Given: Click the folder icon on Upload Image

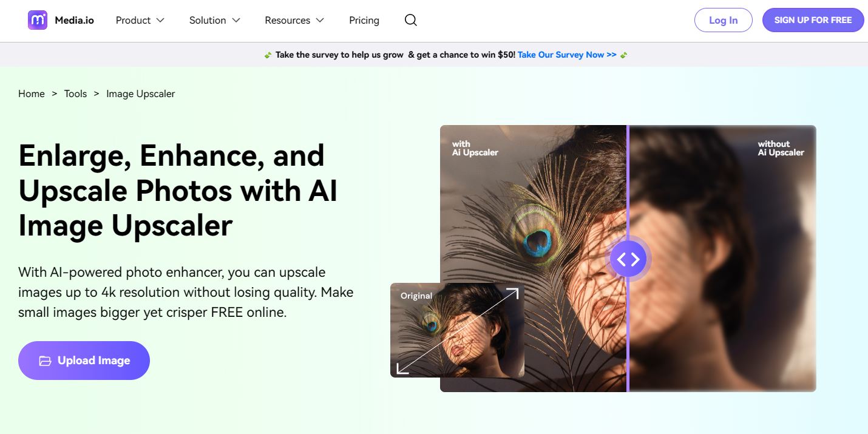Looking at the screenshot, I should [45, 361].
